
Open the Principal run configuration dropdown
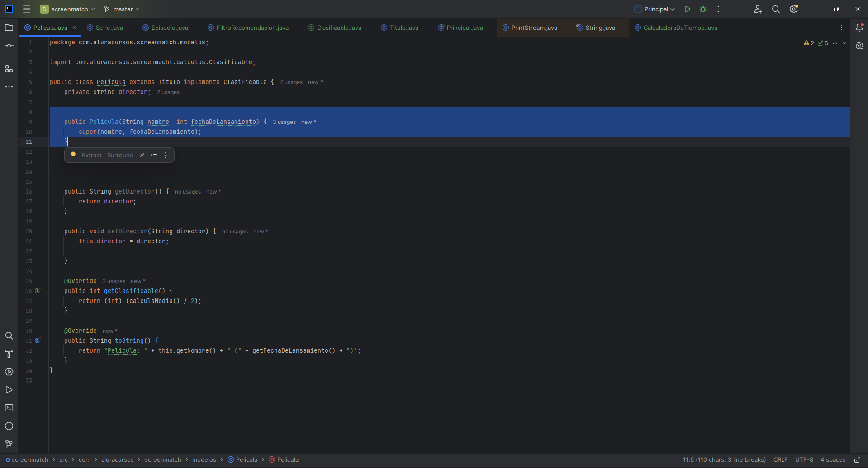[x=655, y=9]
